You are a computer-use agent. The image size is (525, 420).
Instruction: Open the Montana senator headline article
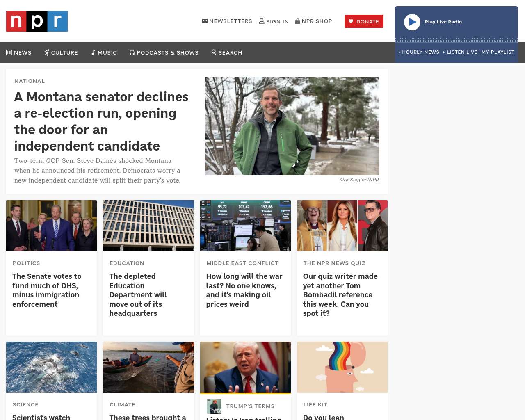(x=101, y=121)
